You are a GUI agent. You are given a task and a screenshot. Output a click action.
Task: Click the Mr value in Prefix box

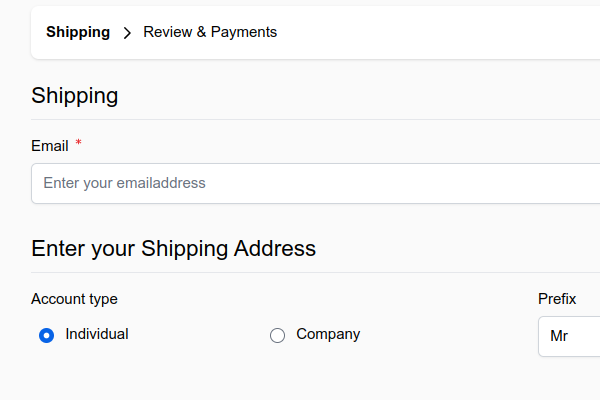[559, 336]
